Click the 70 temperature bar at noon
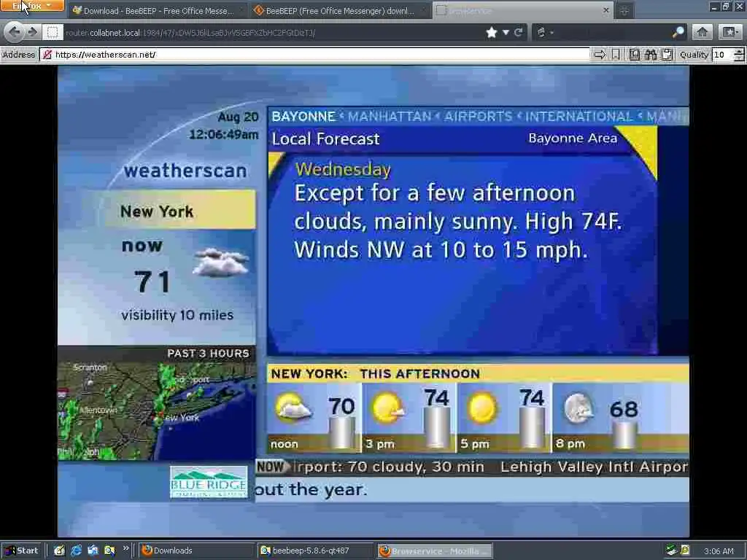The image size is (747, 560). pos(341,432)
